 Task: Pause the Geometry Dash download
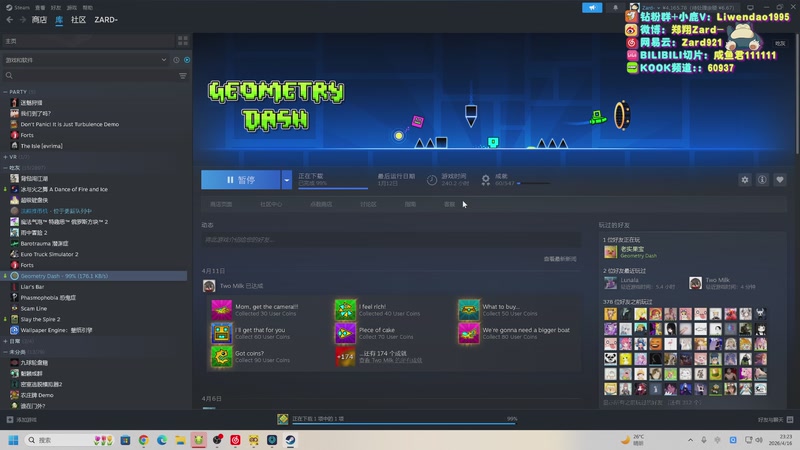tap(240, 180)
